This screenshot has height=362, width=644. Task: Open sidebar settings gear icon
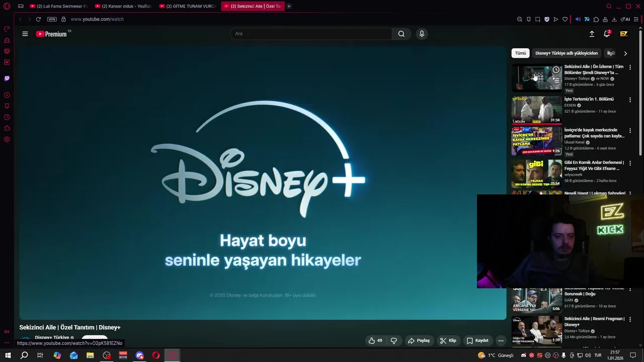tap(7, 139)
